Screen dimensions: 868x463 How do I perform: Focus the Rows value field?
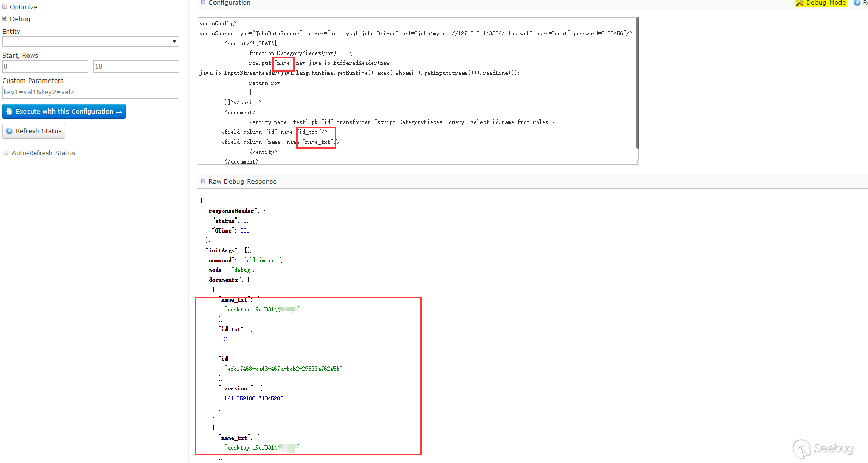pyautogui.click(x=136, y=66)
